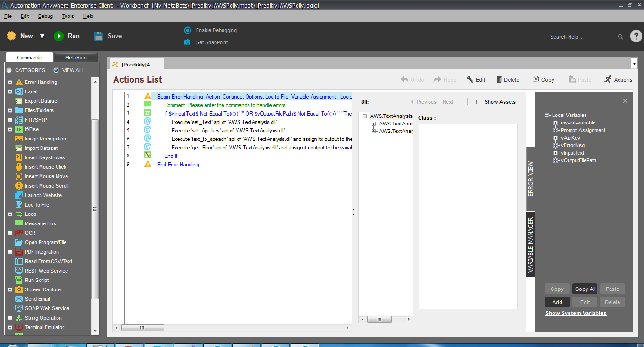
Task: Expand the PDF Integration command category
Action: (10, 252)
